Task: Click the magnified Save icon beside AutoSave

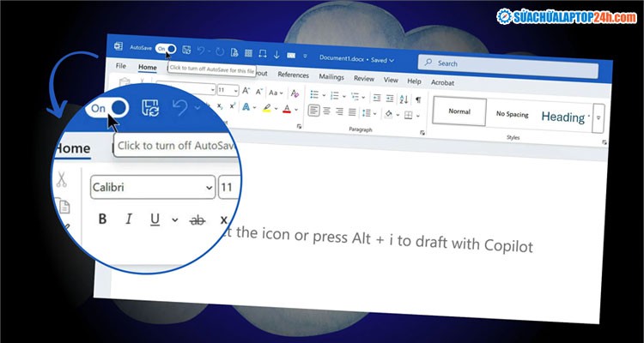Action: coord(150,107)
